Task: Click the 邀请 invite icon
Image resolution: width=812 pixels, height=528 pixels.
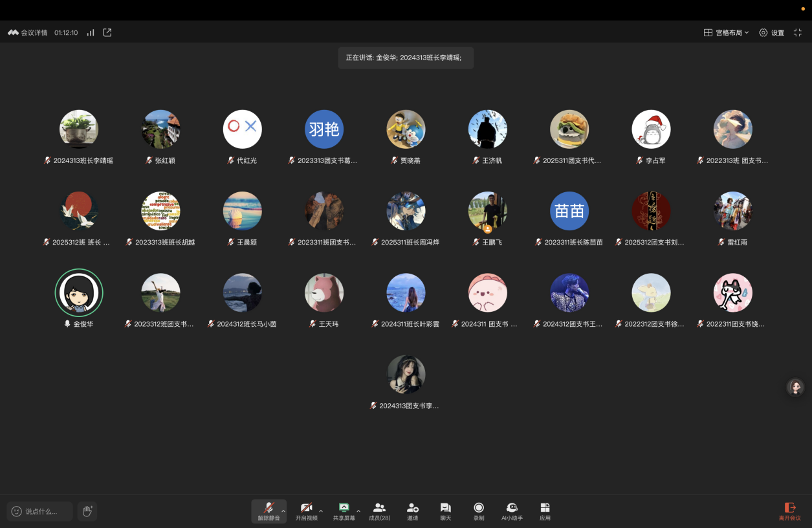Action: point(412,511)
